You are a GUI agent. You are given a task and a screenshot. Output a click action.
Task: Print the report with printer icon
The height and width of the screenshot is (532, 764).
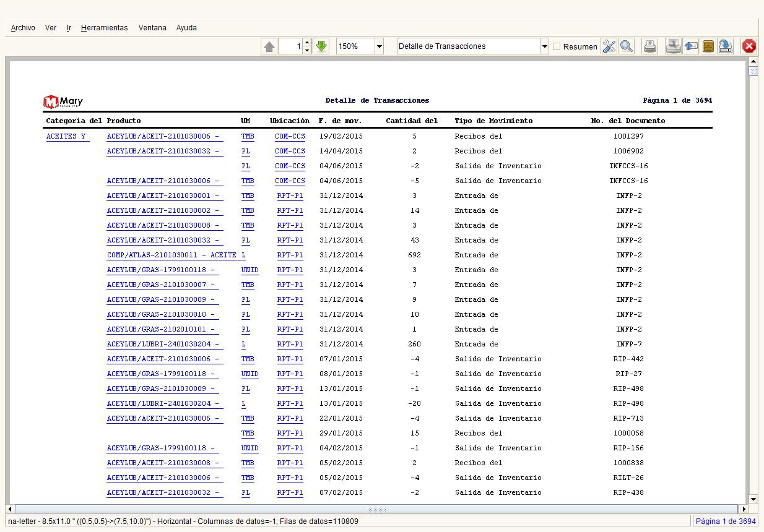[x=650, y=46]
